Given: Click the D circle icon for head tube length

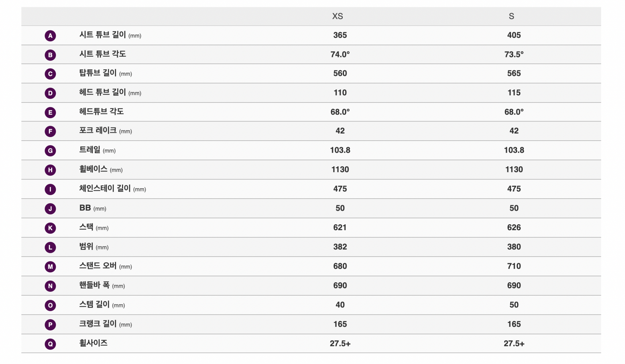Looking at the screenshot, I should click(50, 93).
